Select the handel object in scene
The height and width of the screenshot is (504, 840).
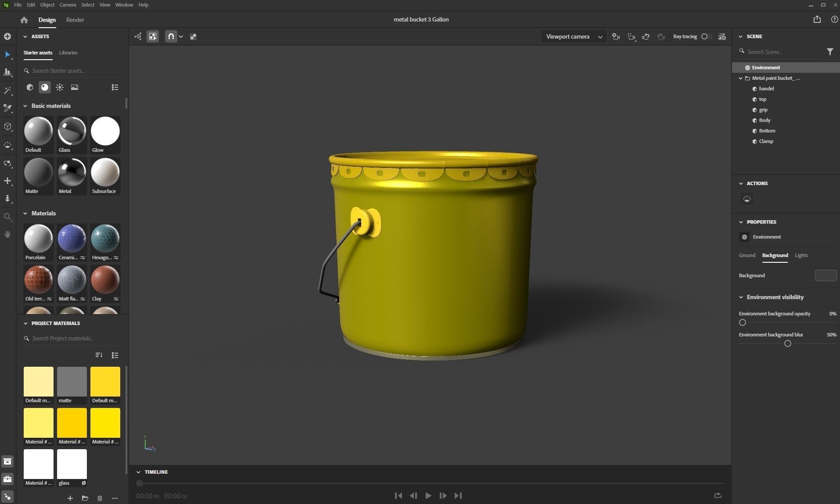point(766,89)
